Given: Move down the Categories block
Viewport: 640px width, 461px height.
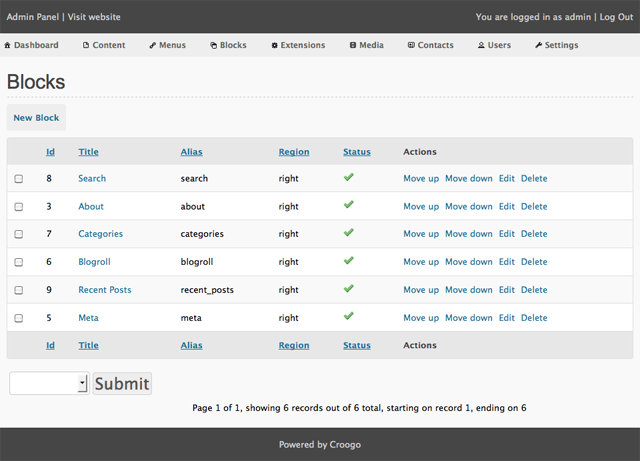Looking at the screenshot, I should pyautogui.click(x=469, y=234).
